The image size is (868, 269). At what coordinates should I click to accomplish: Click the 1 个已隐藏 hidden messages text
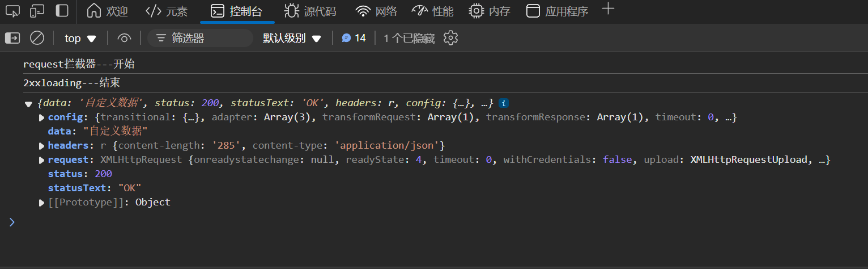click(409, 38)
